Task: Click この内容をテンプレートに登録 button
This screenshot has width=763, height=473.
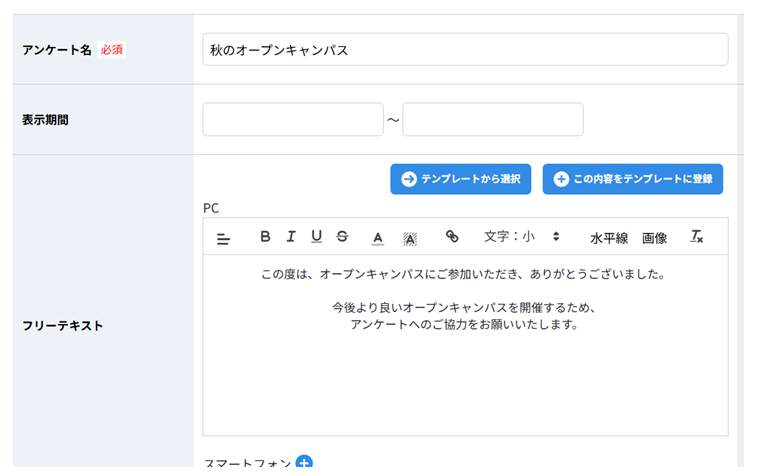Action: pos(633,179)
